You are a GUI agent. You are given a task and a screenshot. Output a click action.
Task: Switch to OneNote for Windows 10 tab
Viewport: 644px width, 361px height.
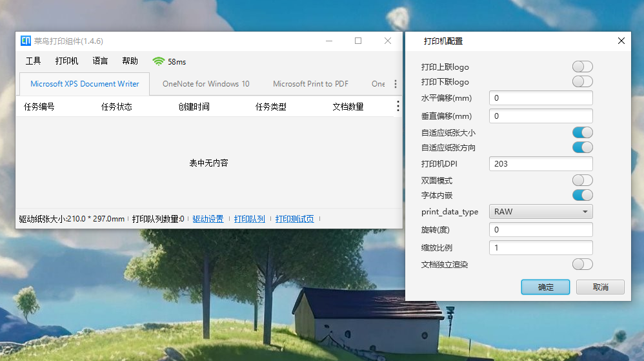206,84
